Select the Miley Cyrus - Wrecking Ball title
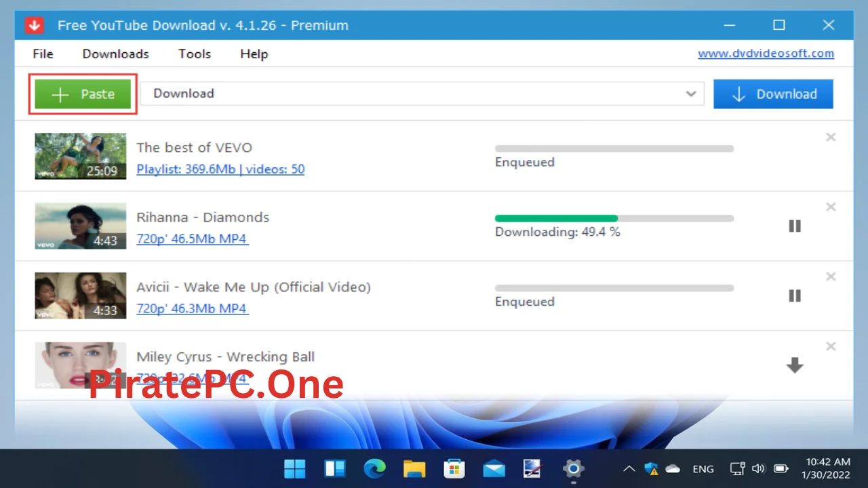 click(225, 357)
